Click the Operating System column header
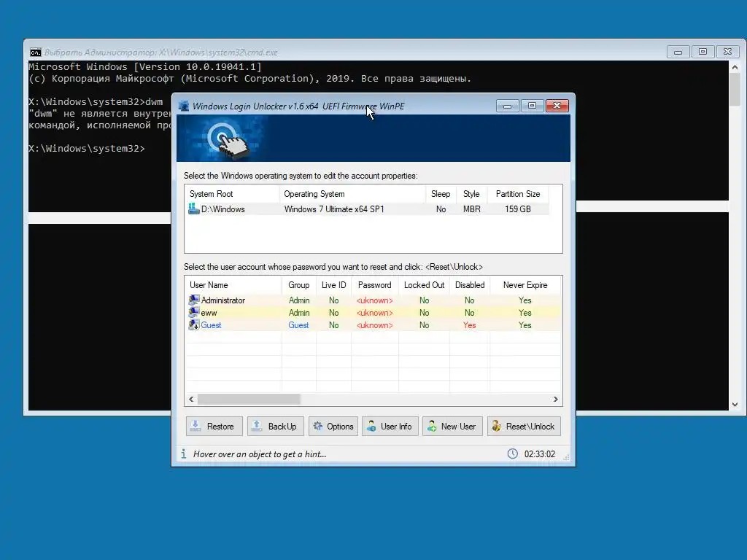Image resolution: width=747 pixels, height=560 pixels. (352, 194)
